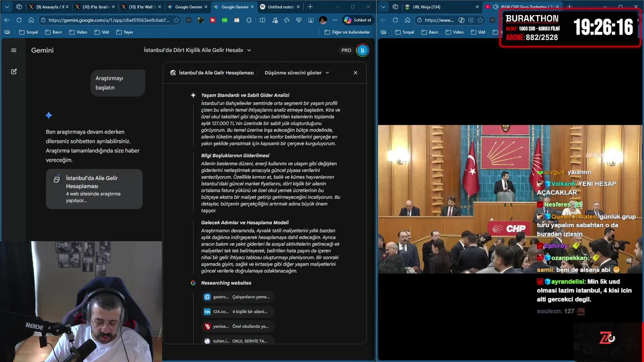Click the 'Yaşam Standardı ve Sabit Gider Analizi' heading
Screen dimensions: 644x362
(x=245, y=95)
